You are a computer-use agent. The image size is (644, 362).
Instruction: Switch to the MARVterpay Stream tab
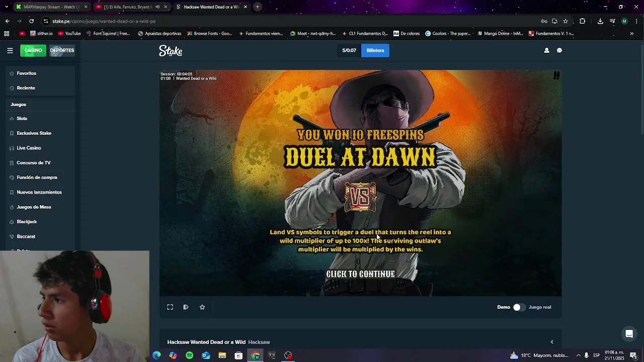click(51, 7)
